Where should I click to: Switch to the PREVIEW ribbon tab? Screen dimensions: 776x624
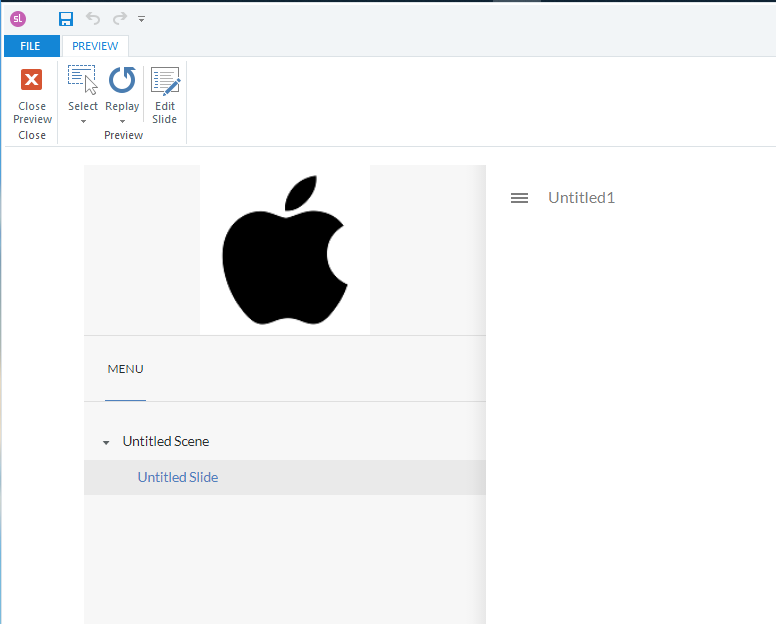point(95,46)
